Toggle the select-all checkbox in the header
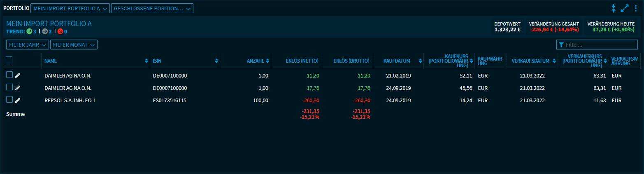 (9, 60)
